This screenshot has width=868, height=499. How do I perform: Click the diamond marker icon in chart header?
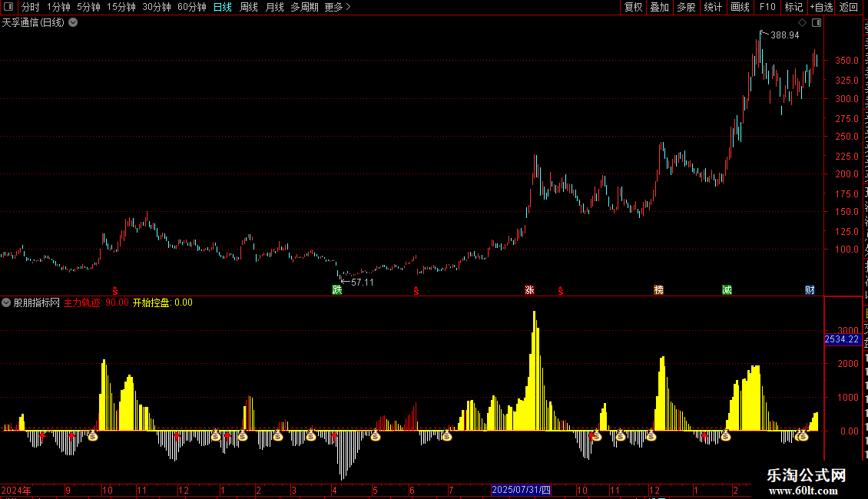click(802, 23)
